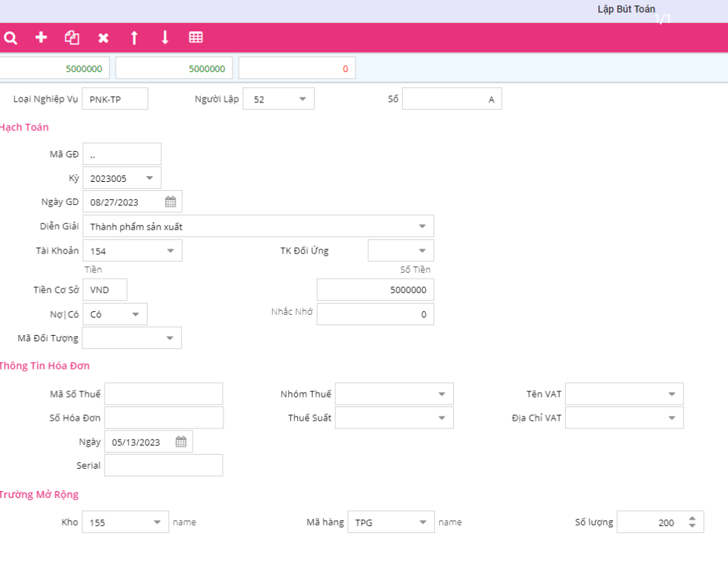This screenshot has width=728, height=569.
Task: Expand the Mã hàng dropdown
Action: click(x=422, y=522)
